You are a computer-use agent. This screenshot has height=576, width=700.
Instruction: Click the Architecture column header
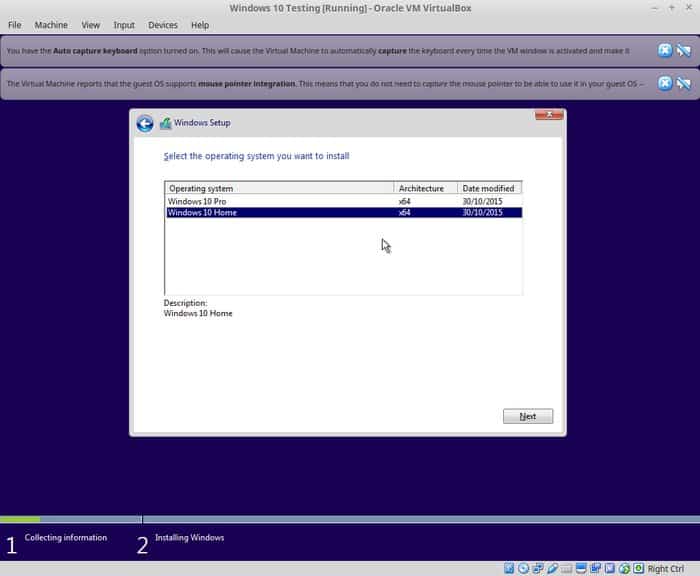click(426, 188)
